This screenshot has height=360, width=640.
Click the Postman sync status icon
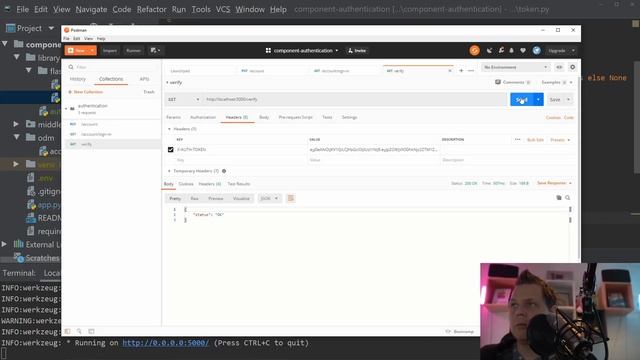(x=474, y=51)
